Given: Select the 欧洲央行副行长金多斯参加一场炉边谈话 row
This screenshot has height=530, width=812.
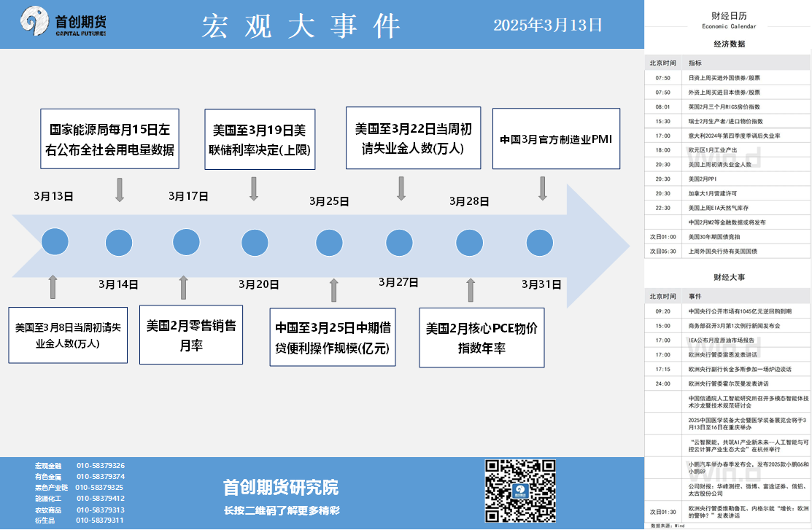Looking at the screenshot, I should pyautogui.click(x=727, y=370).
